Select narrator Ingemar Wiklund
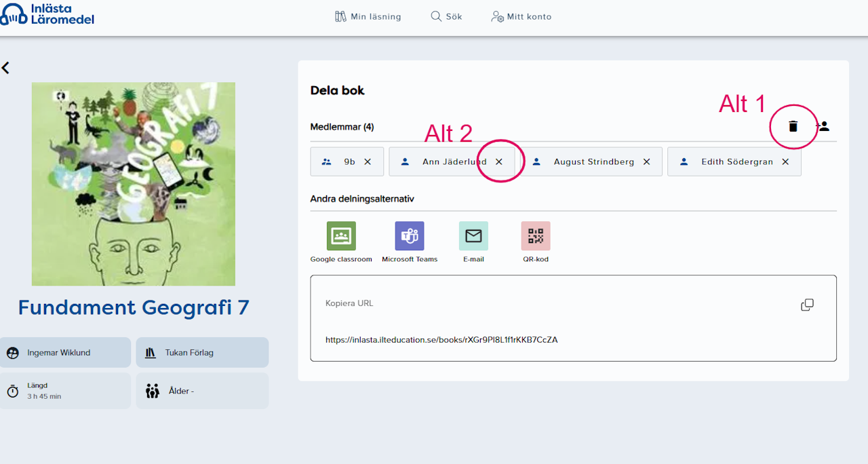The image size is (868, 464). (65, 353)
